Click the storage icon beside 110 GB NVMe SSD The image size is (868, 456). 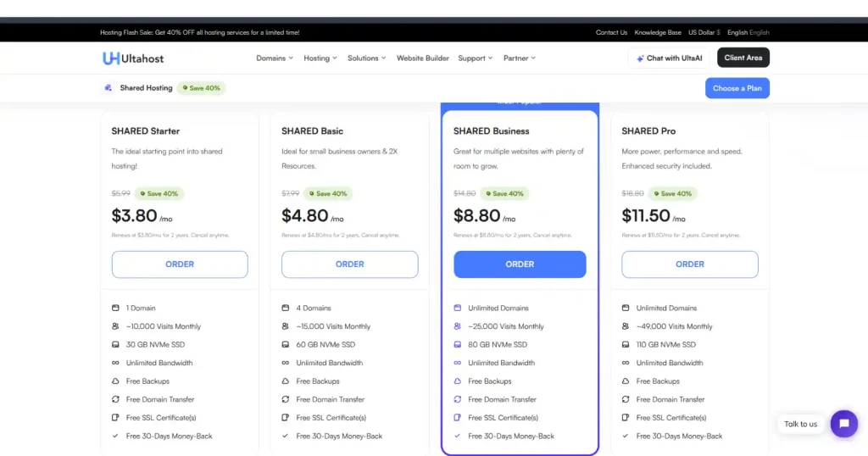point(626,344)
